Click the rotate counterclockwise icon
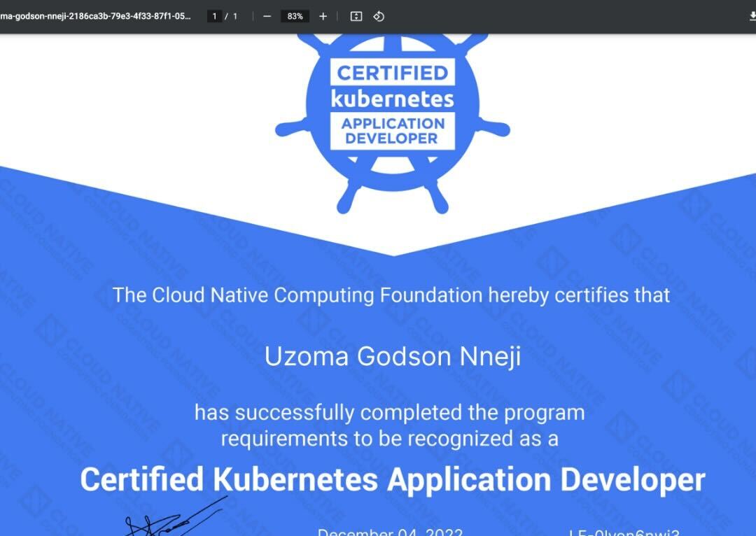 pos(379,16)
